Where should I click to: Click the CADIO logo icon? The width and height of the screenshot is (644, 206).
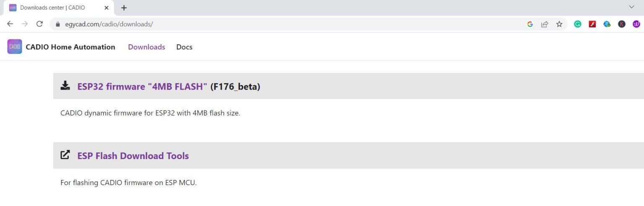pyautogui.click(x=15, y=47)
